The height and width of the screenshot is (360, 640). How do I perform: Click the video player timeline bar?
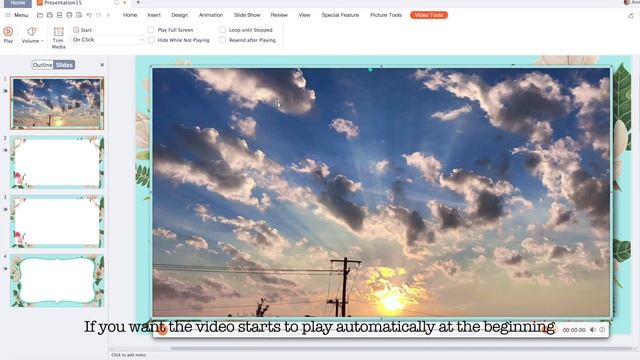click(355, 330)
